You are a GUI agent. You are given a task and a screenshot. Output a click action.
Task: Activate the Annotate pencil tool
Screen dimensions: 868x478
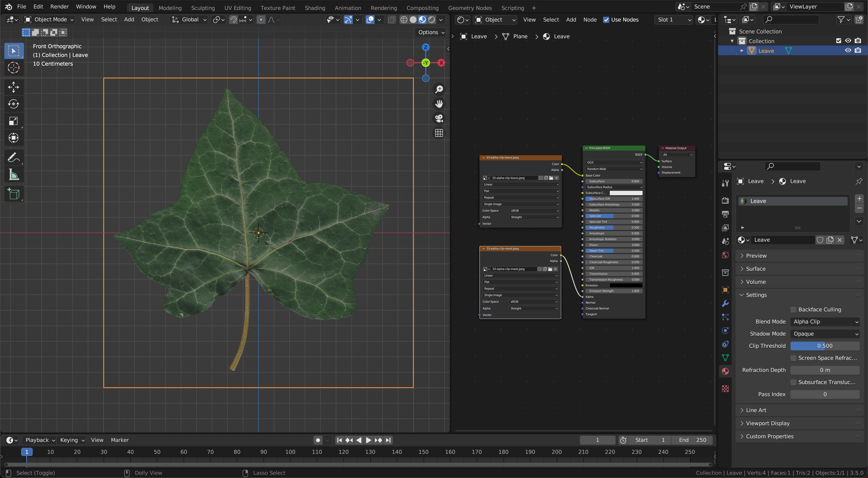14,157
